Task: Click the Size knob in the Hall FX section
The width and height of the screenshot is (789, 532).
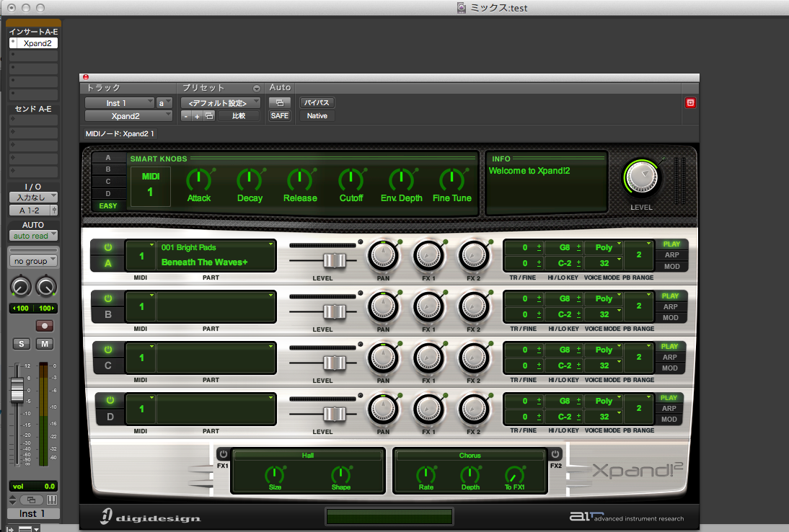Action: tap(276, 475)
